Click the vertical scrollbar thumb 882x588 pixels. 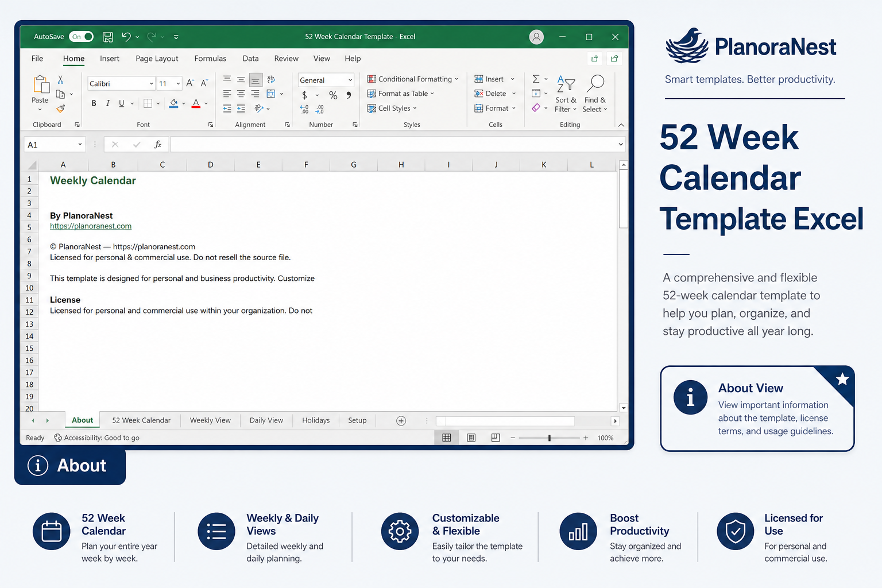624,199
